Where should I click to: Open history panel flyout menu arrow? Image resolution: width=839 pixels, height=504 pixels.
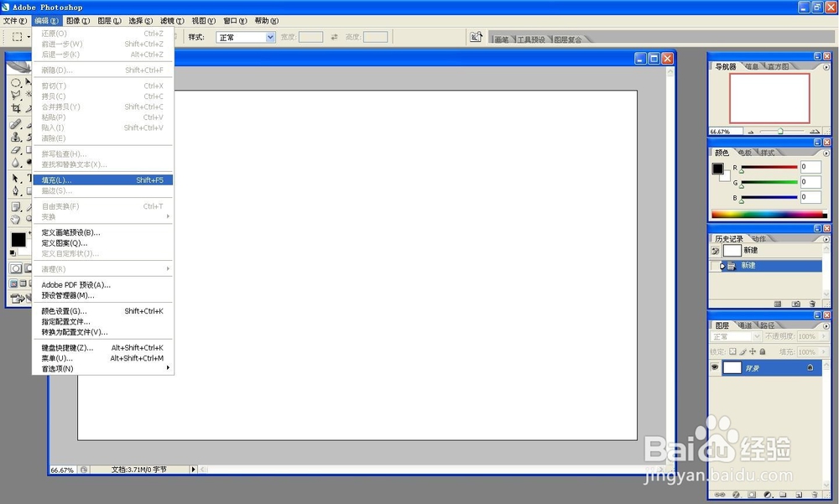[826, 239]
